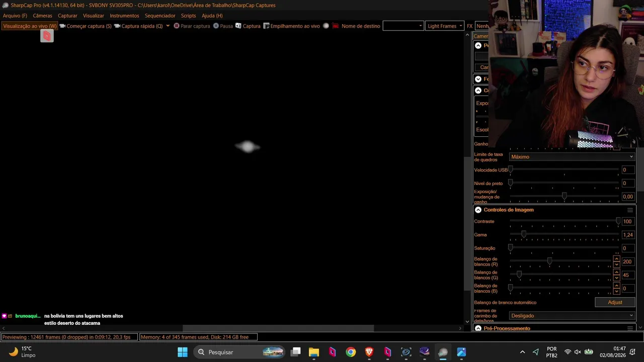The width and height of the screenshot is (644, 362).
Task: Open the Light Frames dropdown
Action: (x=445, y=26)
